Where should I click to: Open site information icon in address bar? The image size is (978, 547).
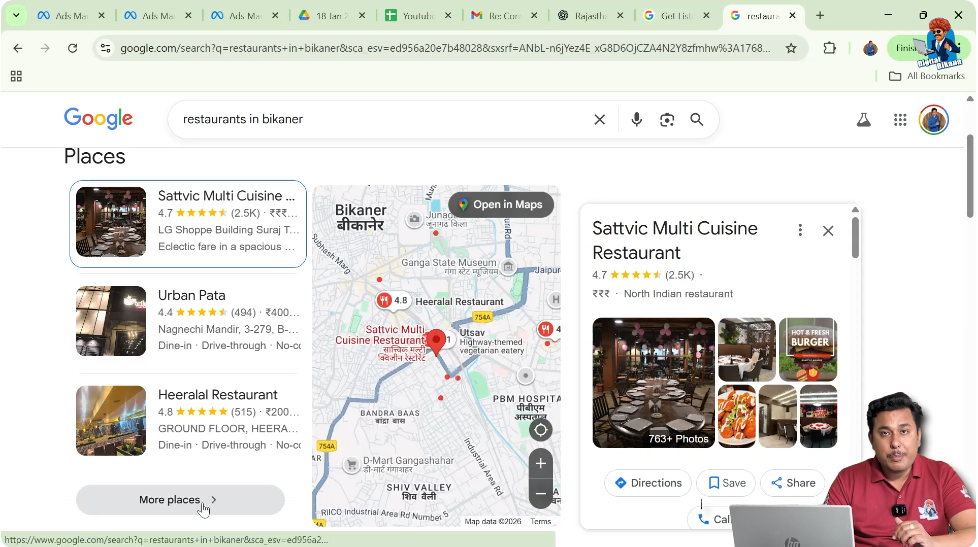[x=105, y=48]
